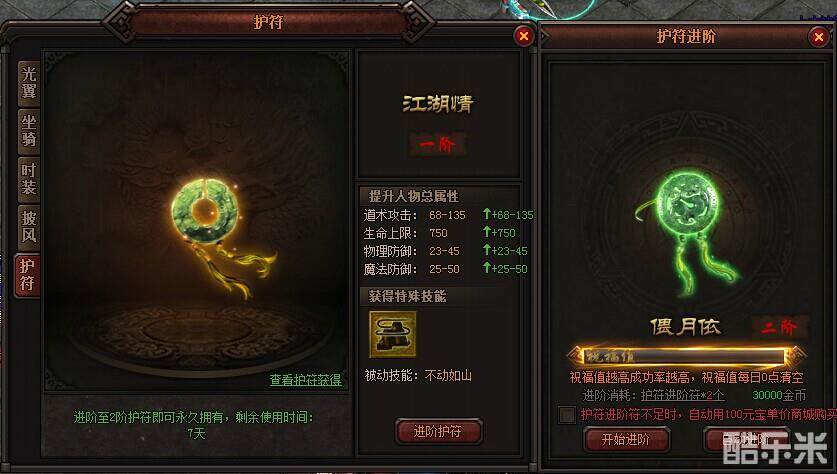Open the 披风 cloak tab
The image size is (837, 474).
(x=29, y=227)
